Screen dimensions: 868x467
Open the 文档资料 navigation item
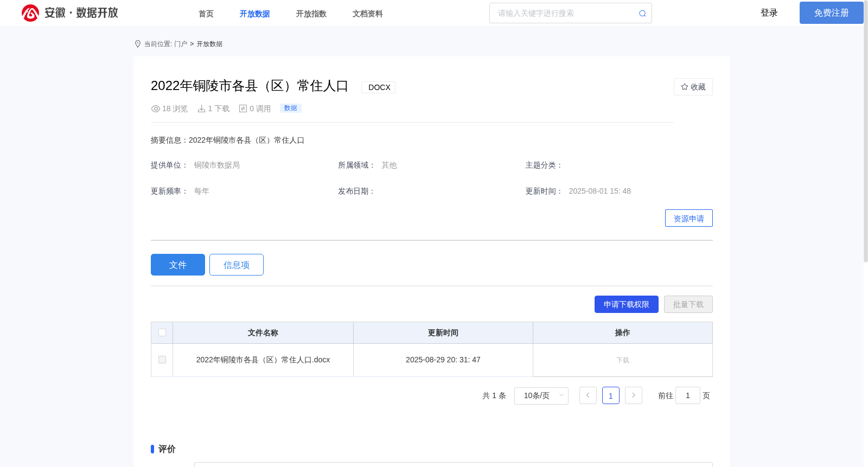click(368, 14)
